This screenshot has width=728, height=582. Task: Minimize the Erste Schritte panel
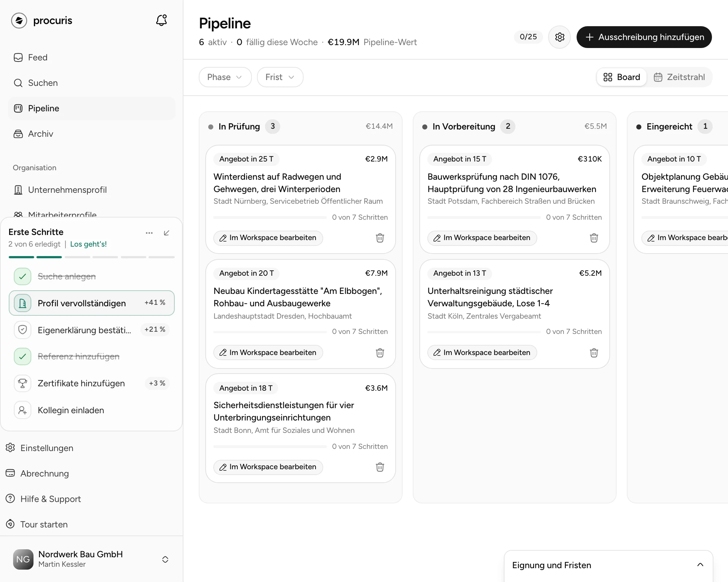[x=166, y=233]
